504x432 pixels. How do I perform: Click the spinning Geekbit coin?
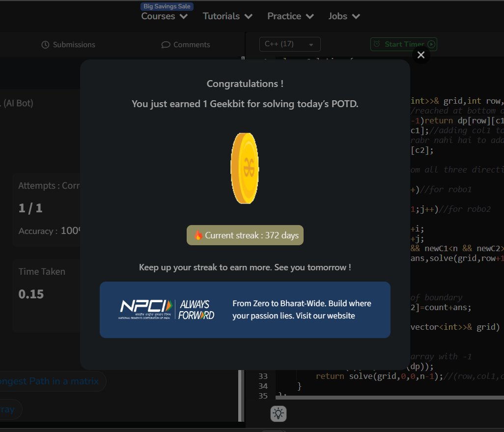tap(245, 168)
